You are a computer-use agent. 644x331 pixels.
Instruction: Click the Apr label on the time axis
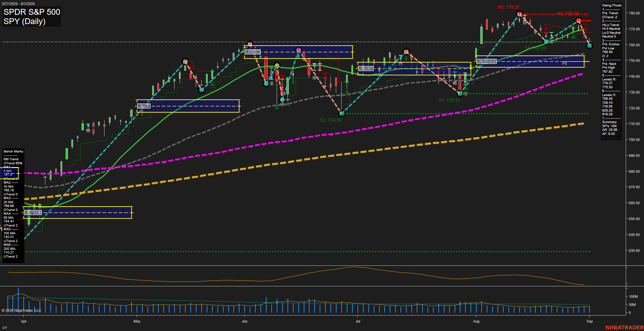coord(24,322)
